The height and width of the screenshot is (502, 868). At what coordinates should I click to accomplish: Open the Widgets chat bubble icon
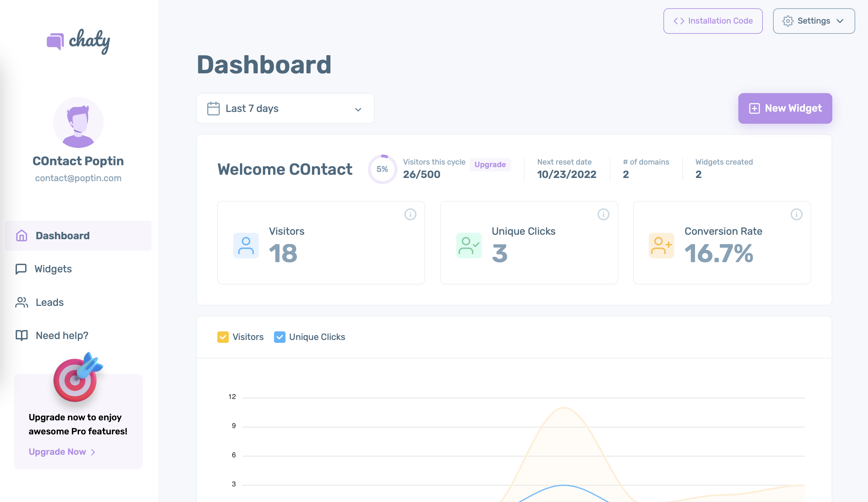point(21,269)
